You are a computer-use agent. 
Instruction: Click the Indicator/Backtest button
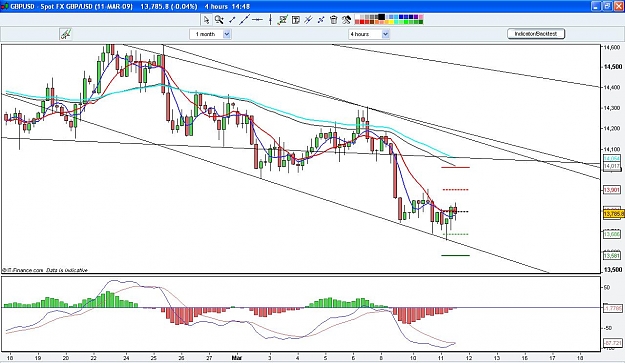[x=536, y=34]
